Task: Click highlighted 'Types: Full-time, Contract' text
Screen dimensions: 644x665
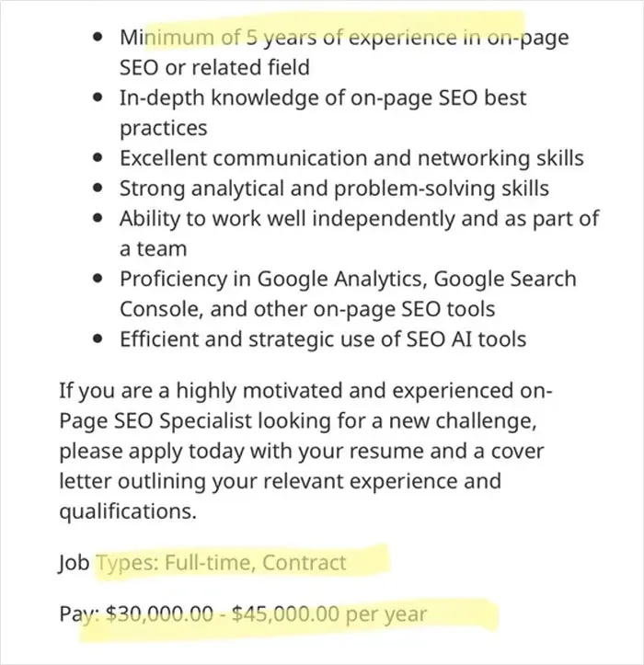Action: [221, 563]
